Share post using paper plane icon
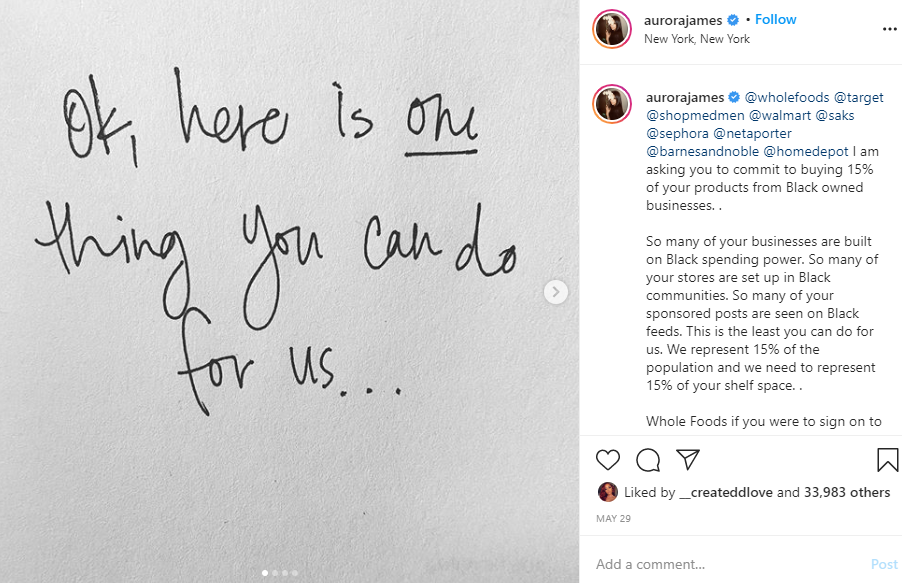This screenshot has width=902, height=583. (x=687, y=460)
